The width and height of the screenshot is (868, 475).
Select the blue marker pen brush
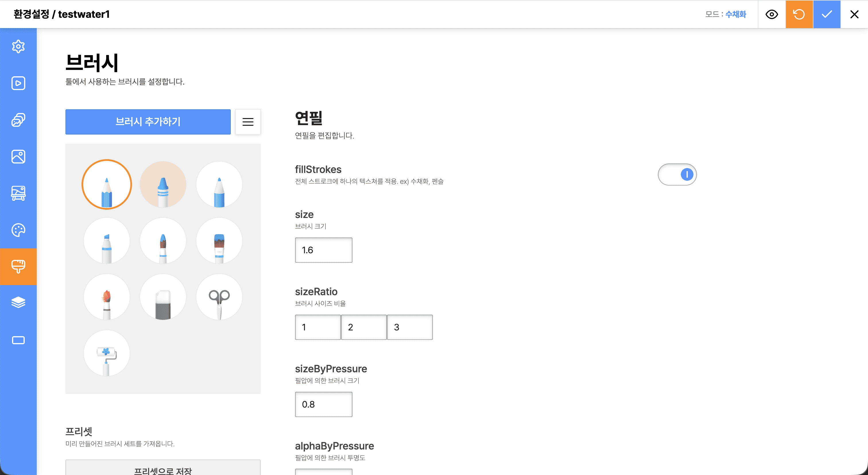(106, 240)
